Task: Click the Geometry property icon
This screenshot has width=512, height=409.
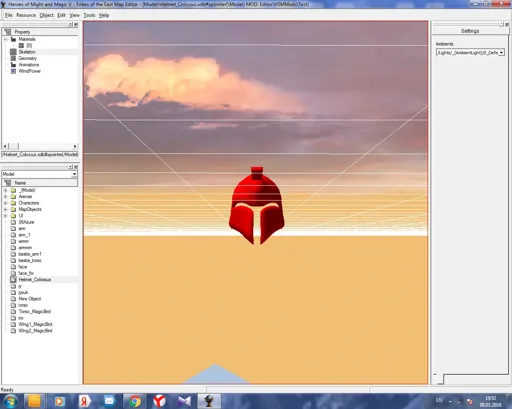Action: pyautogui.click(x=13, y=58)
